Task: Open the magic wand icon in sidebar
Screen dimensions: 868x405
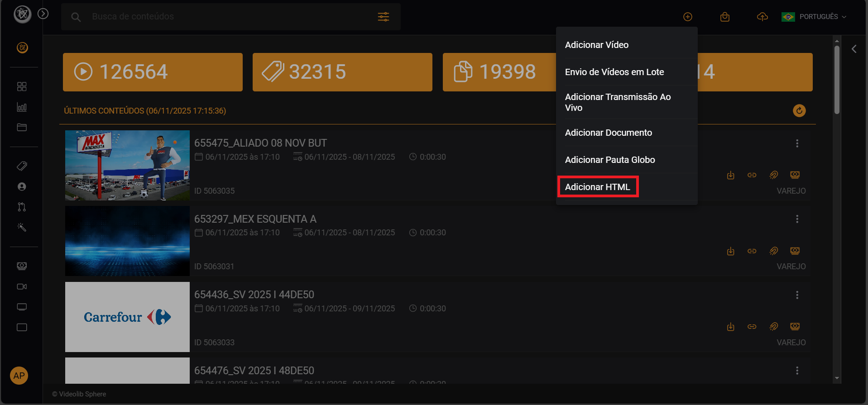Action: [22, 227]
